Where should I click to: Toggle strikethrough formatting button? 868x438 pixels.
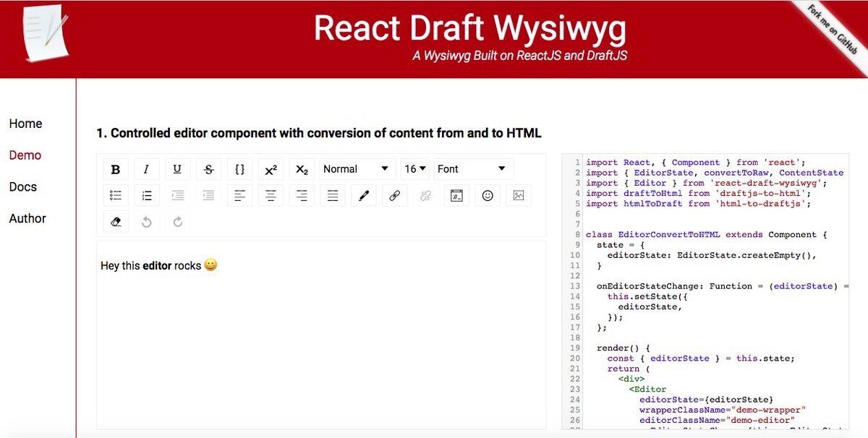point(208,169)
